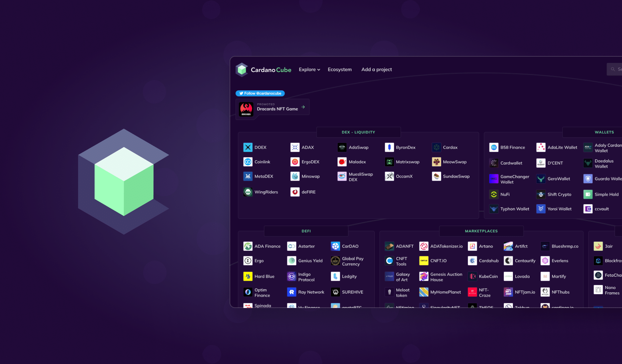This screenshot has width=622, height=364.
Task: Click the search field in header
Action: point(615,69)
